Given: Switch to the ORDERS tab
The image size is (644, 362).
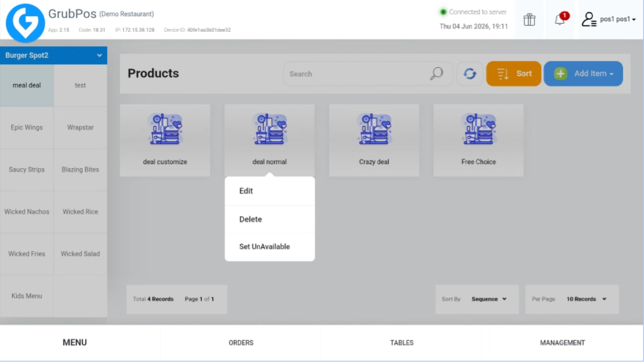Looking at the screenshot, I should [241, 343].
